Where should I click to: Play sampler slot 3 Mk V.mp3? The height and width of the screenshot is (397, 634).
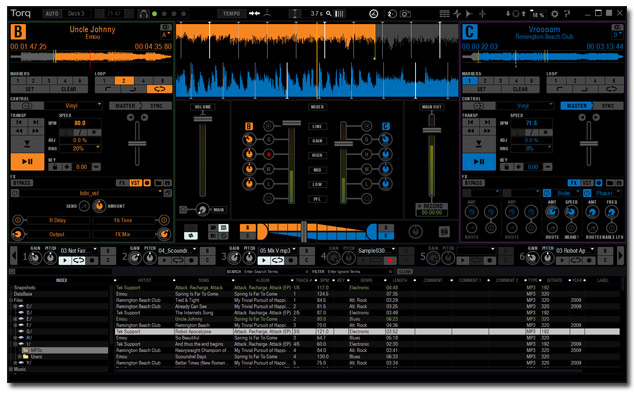pyautogui.click(x=264, y=261)
